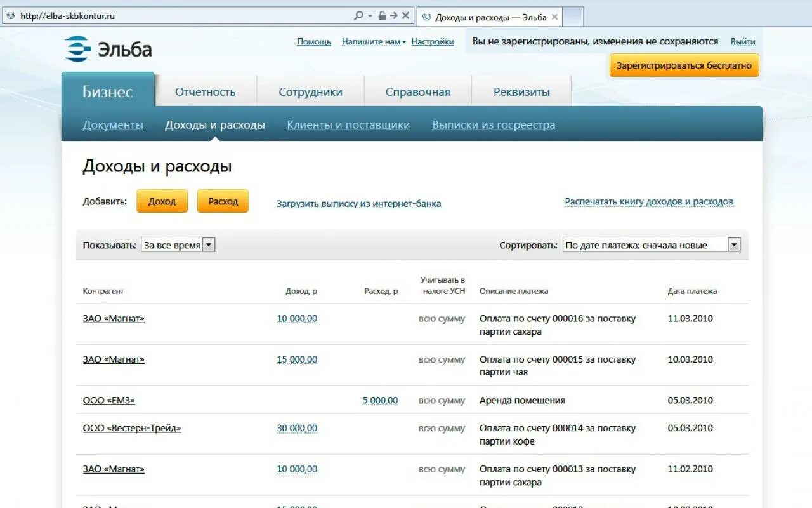This screenshot has height=508, width=812.
Task: Click всю сумму in the ООО «ЕМЗ» row
Action: point(442,401)
